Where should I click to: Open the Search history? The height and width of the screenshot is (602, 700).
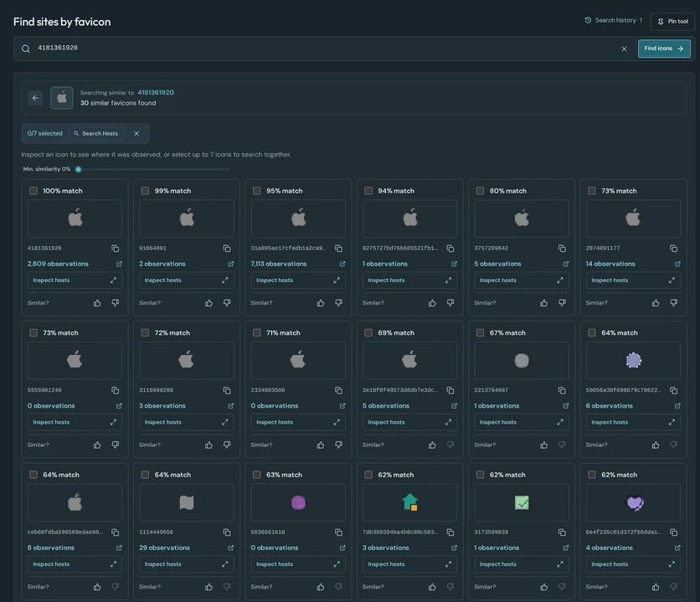(x=614, y=20)
